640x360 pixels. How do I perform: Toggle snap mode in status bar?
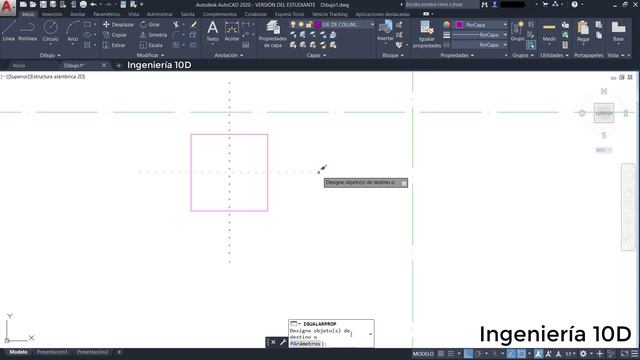click(x=451, y=354)
